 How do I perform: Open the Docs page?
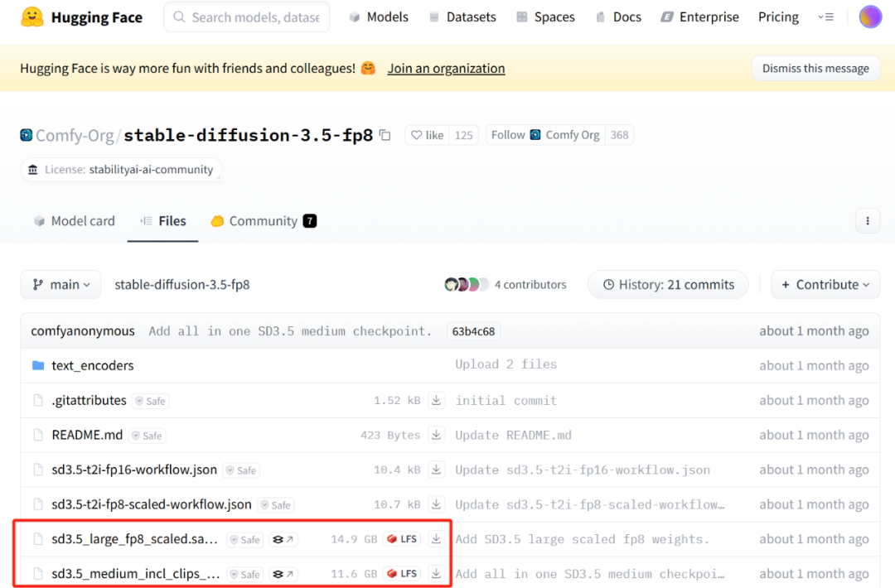coord(618,17)
